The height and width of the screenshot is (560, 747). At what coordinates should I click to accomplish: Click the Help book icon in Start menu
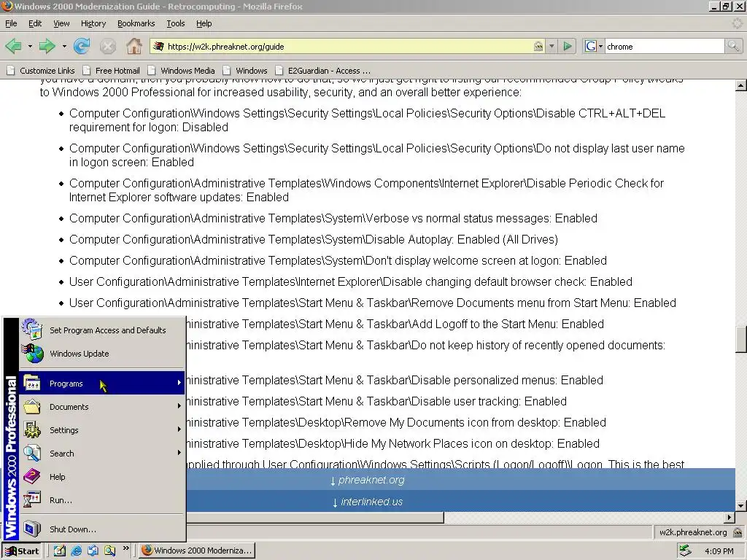32,477
